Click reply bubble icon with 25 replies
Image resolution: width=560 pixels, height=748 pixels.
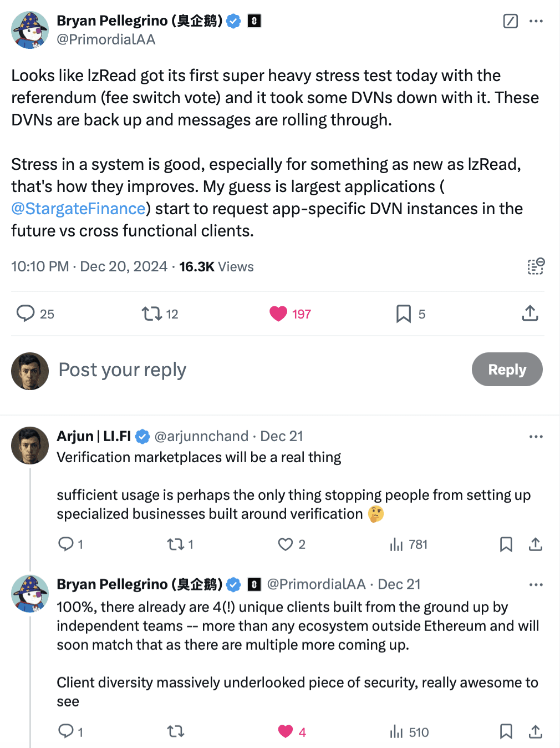(26, 314)
